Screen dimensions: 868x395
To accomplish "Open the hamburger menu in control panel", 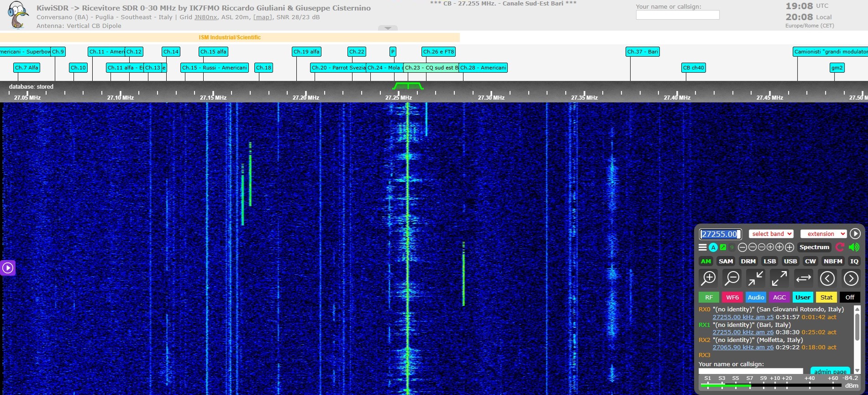I will (x=703, y=247).
